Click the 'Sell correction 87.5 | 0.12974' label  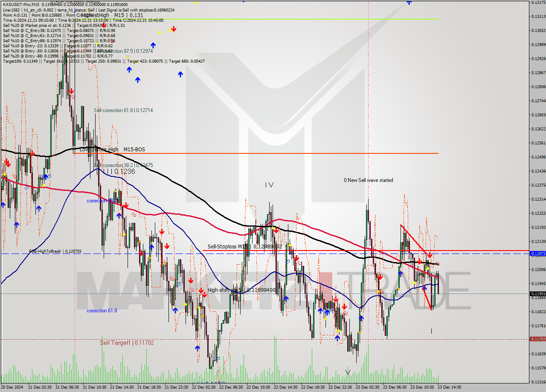click(123, 51)
